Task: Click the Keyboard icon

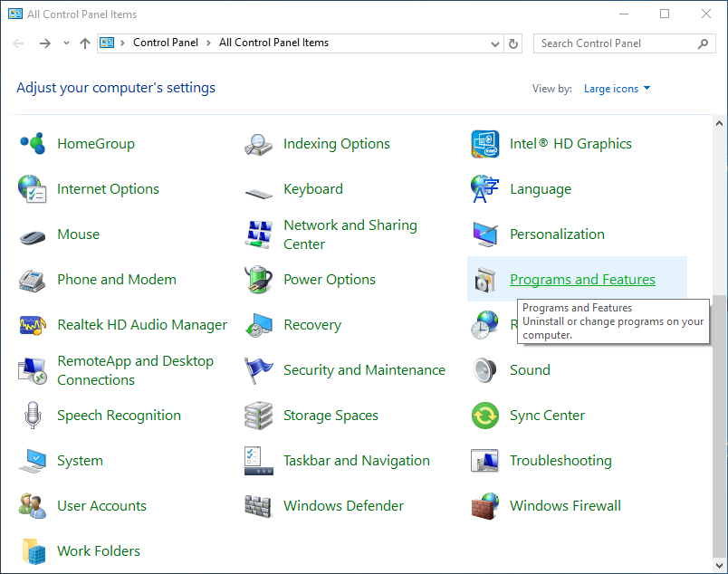Action: 259,193
